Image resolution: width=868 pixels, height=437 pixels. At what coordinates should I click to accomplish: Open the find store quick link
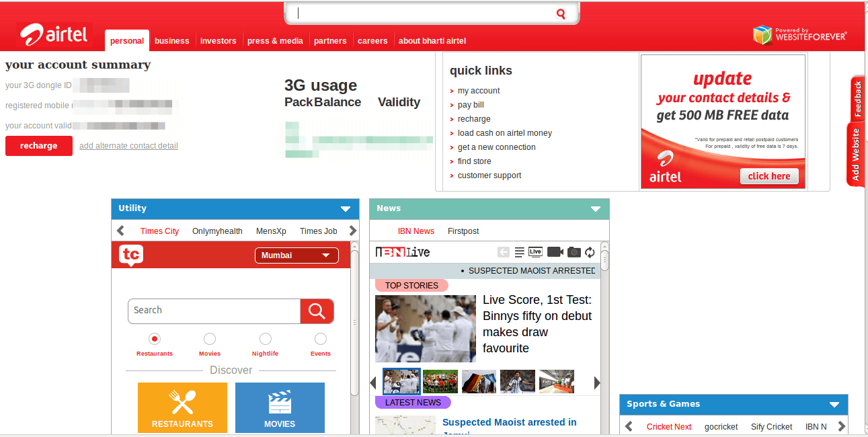475,161
